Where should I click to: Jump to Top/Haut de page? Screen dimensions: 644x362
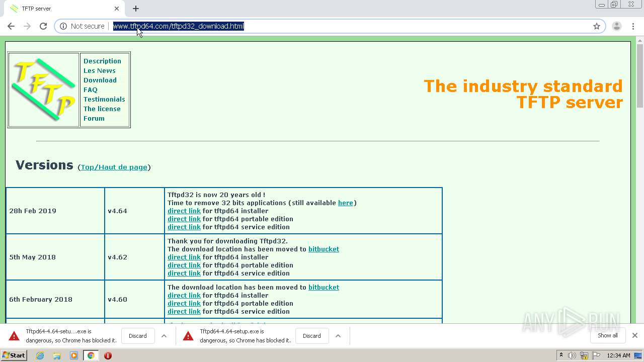(114, 167)
